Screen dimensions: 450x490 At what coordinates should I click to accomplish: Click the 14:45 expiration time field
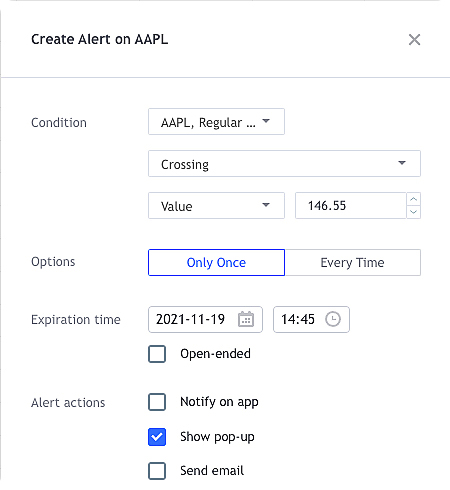pos(311,319)
